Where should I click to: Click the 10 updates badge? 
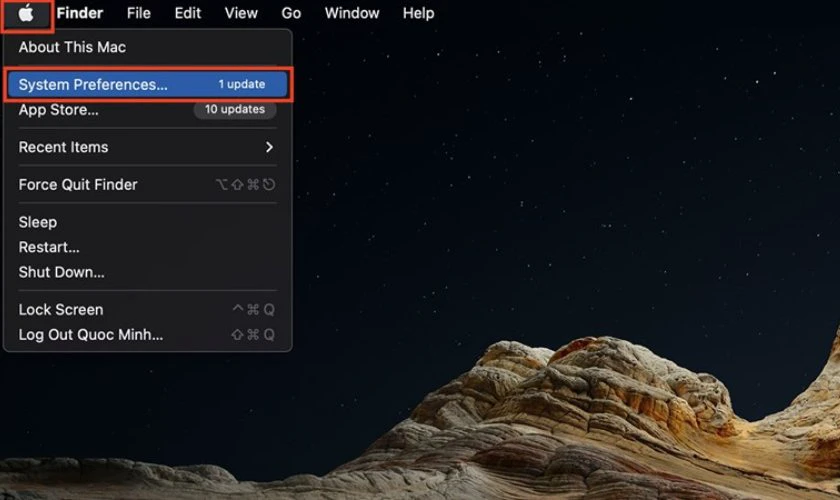[234, 110]
